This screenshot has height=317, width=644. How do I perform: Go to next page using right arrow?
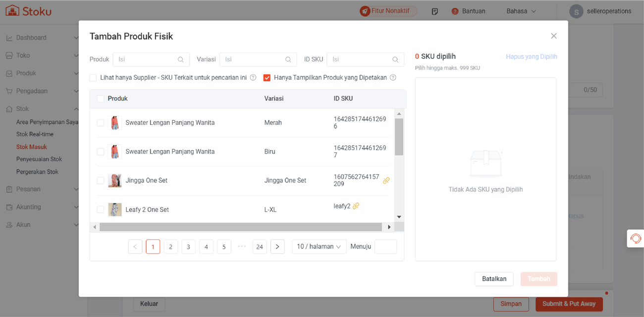pos(277,247)
